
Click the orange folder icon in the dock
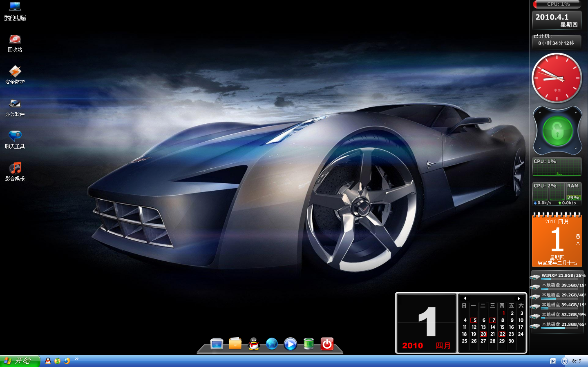tap(235, 344)
